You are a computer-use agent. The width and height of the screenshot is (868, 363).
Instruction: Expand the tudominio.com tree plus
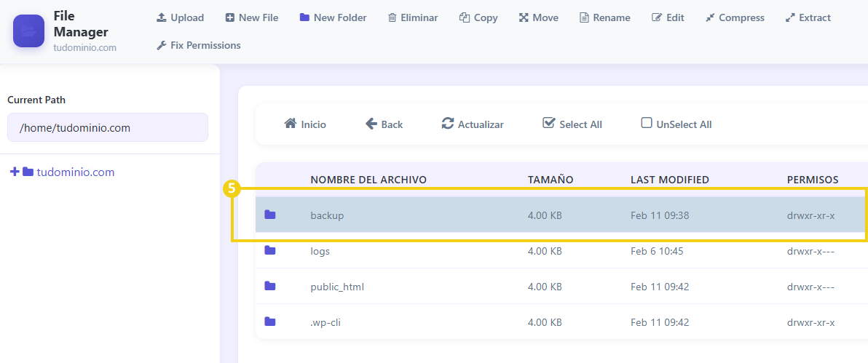15,172
